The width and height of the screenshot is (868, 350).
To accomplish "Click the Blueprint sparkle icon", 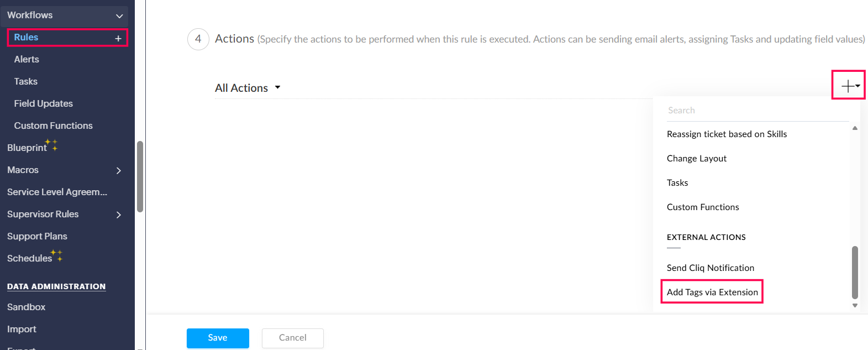I will 52,145.
